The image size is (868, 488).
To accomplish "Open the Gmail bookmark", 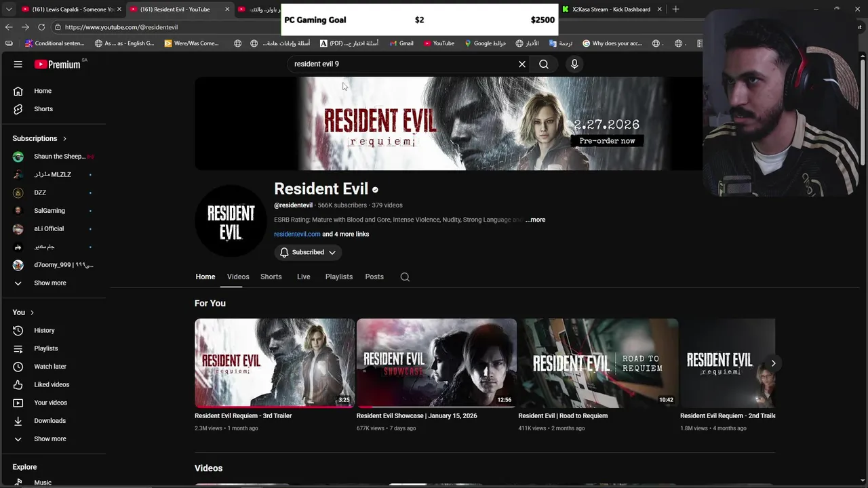I will point(401,43).
